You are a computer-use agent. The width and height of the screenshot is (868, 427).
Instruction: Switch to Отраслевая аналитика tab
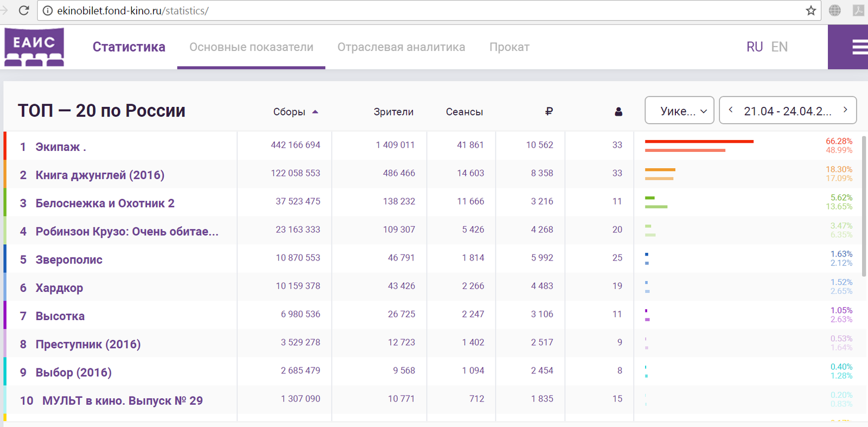coord(401,47)
